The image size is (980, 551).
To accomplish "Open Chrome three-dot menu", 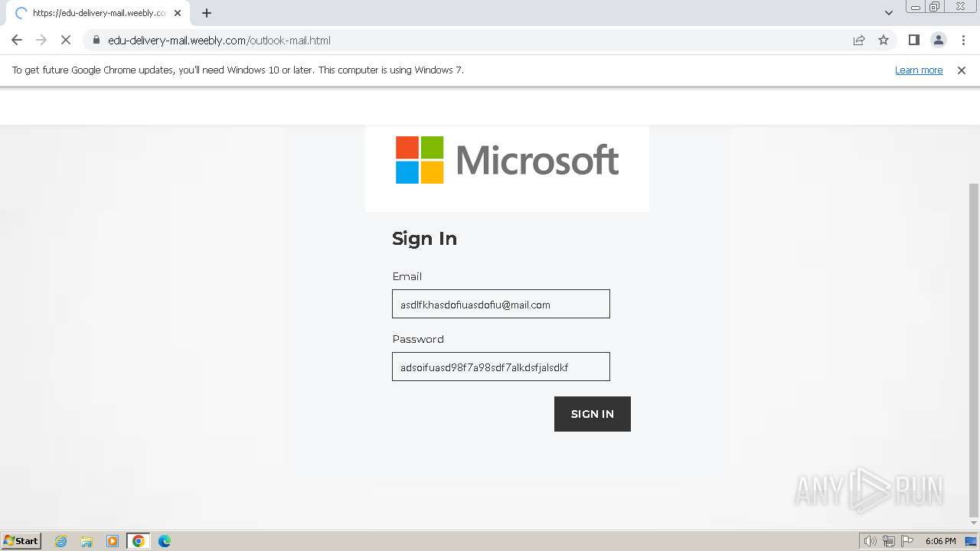I will tap(963, 40).
